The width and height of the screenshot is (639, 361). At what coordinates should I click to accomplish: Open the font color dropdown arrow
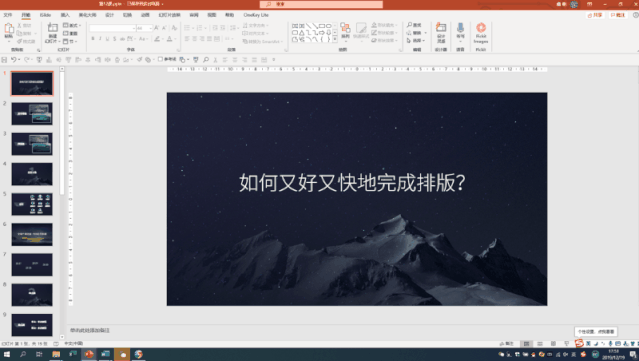[175, 39]
